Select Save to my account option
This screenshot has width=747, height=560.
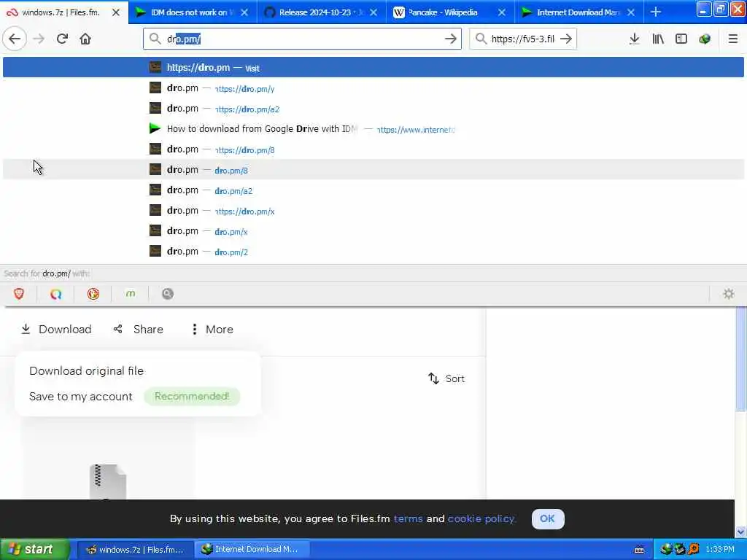[x=80, y=397]
